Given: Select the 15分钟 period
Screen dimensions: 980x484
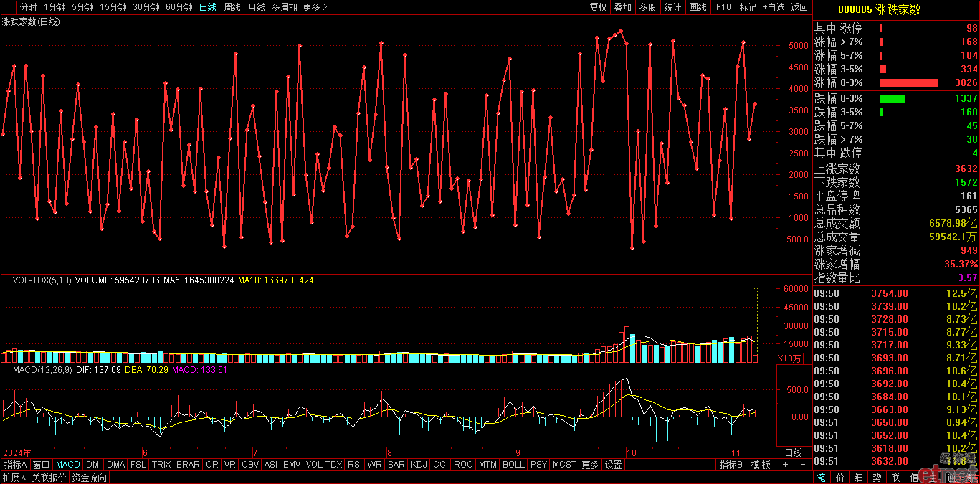Looking at the screenshot, I should click(x=113, y=7).
